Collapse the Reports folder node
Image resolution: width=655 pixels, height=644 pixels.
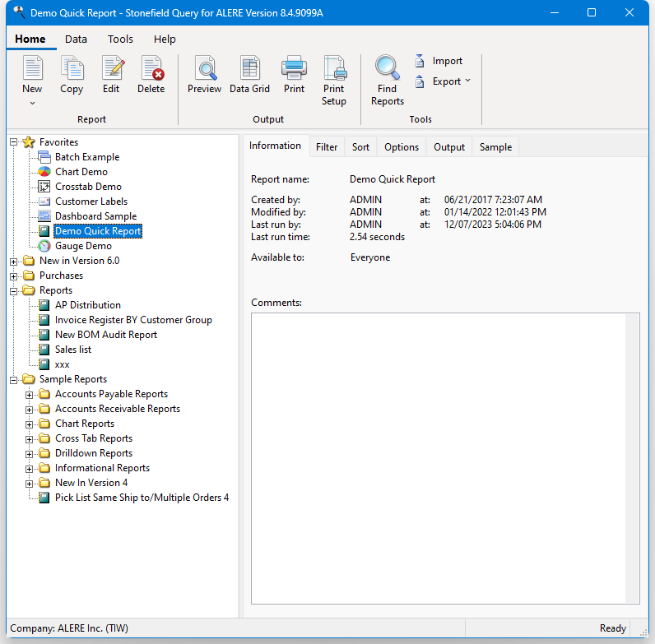coord(14,291)
